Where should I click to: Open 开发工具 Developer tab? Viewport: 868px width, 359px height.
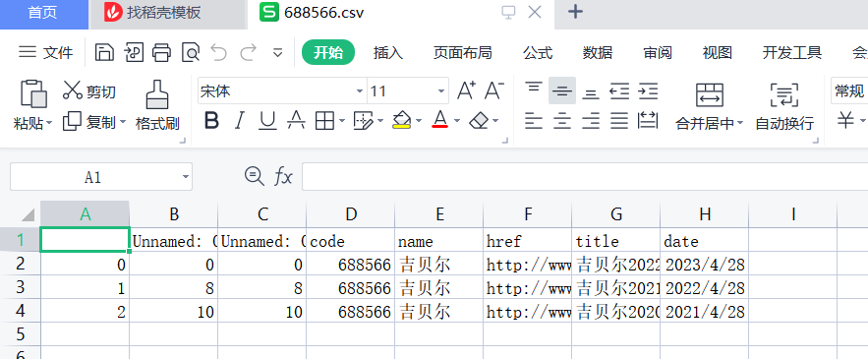pos(792,53)
